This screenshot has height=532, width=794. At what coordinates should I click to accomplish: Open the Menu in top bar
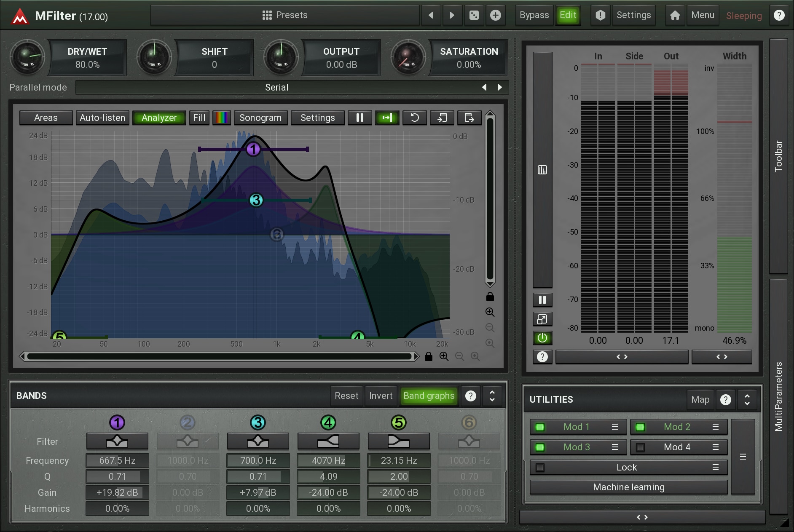click(703, 16)
